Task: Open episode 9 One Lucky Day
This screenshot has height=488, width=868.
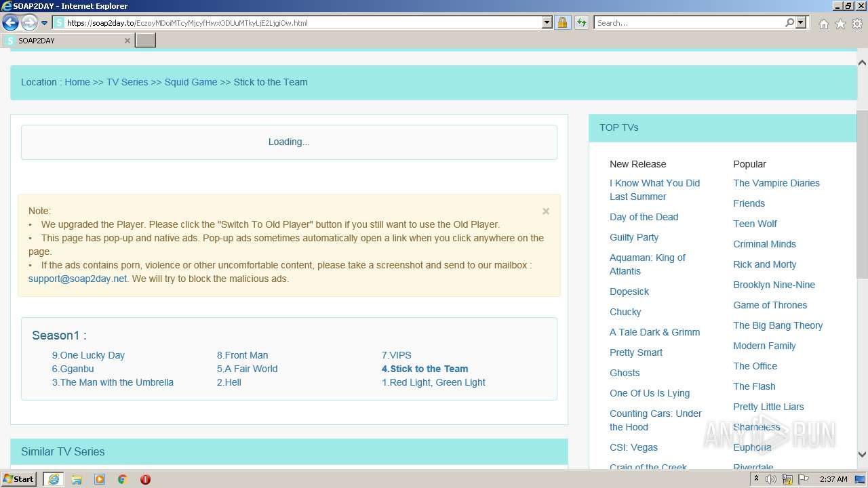Action: pyautogui.click(x=88, y=355)
